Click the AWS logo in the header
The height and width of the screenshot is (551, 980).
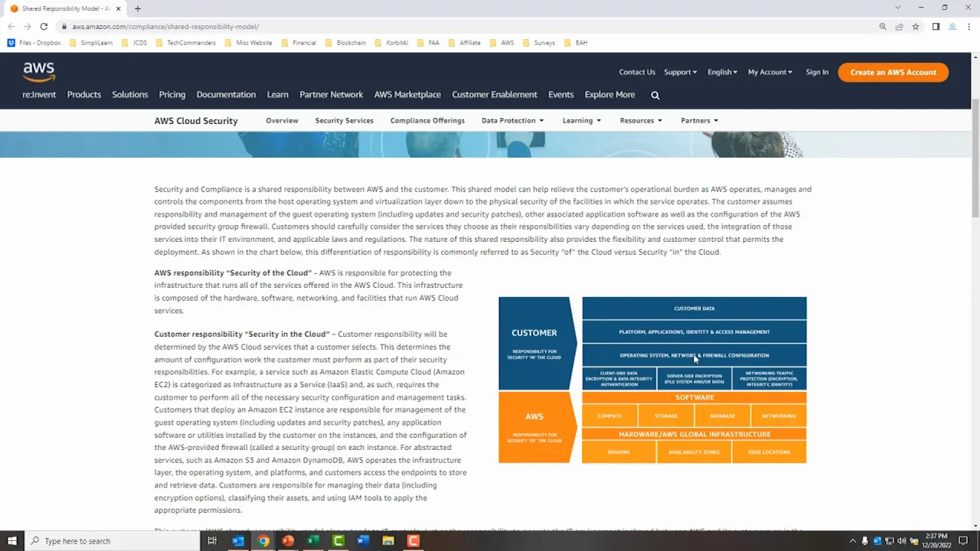click(x=39, y=72)
